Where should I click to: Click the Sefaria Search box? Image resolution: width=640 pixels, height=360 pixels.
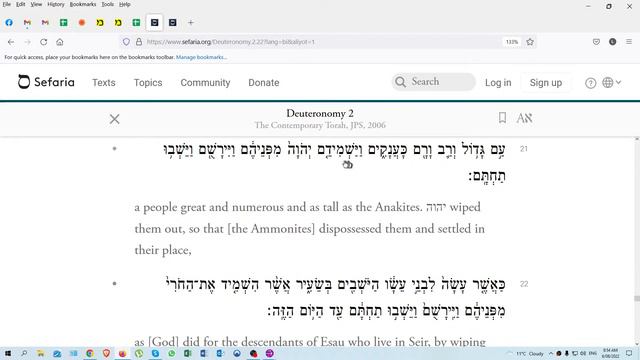click(x=433, y=82)
